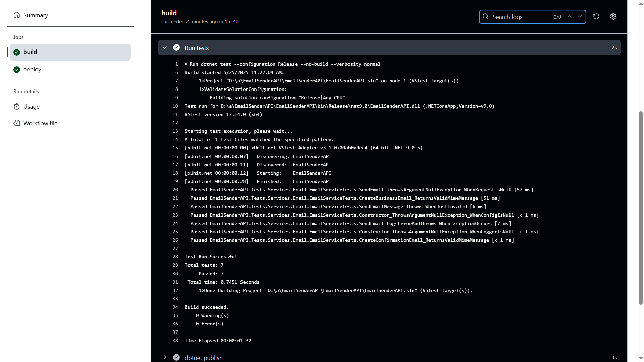Click '0 Warning(s)' log line
This screenshot has width=644, height=362.
[212, 315]
